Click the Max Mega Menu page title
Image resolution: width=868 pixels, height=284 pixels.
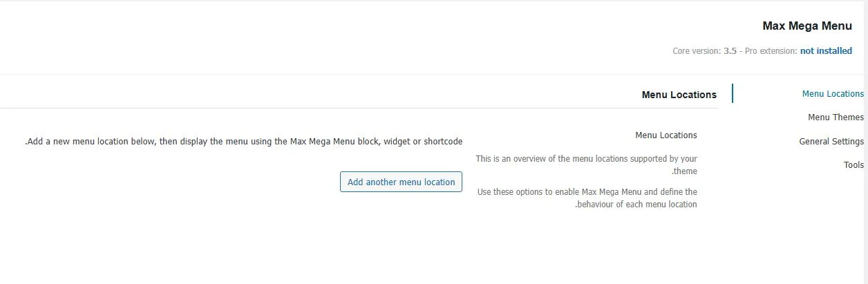click(806, 26)
